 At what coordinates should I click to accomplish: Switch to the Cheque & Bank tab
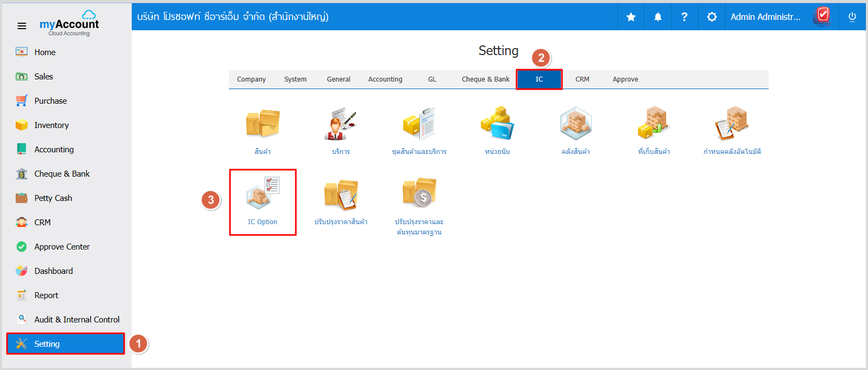485,79
